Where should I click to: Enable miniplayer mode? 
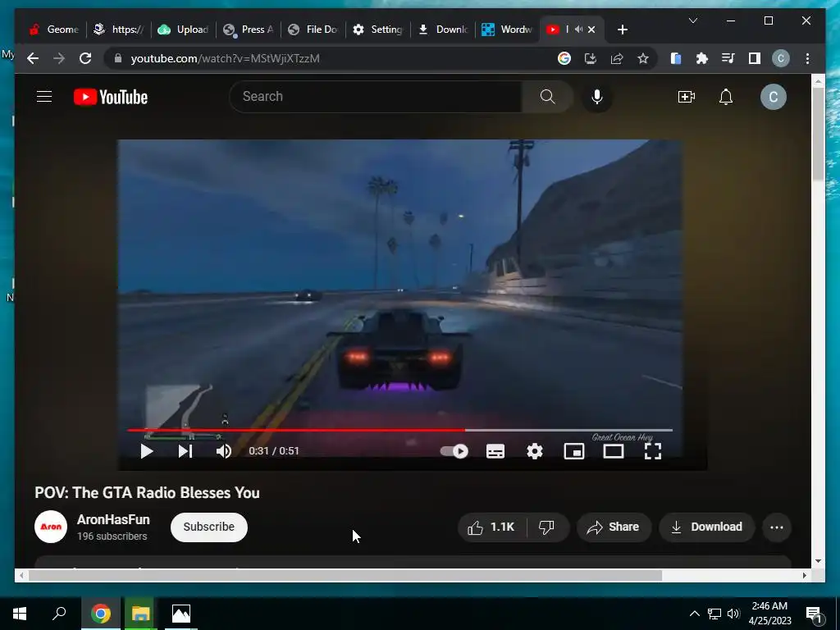click(573, 451)
